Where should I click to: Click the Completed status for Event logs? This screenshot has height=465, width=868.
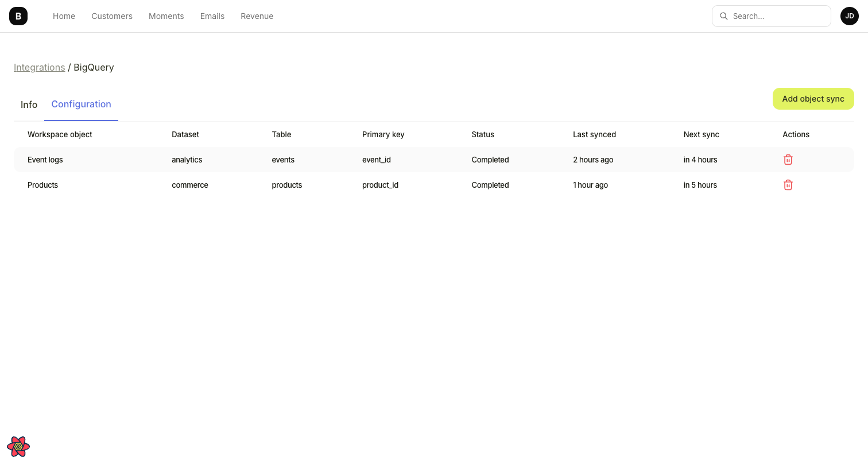pyautogui.click(x=490, y=160)
